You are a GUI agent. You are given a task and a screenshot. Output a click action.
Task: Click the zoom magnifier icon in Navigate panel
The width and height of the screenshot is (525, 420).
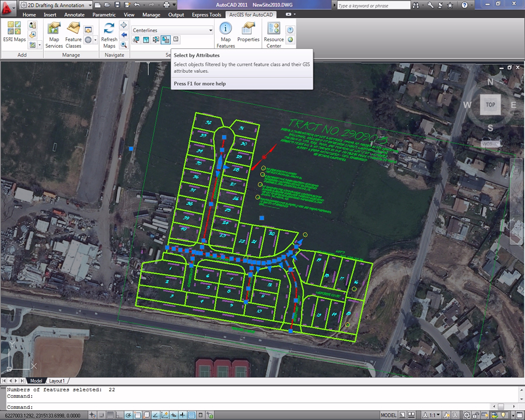(124, 44)
